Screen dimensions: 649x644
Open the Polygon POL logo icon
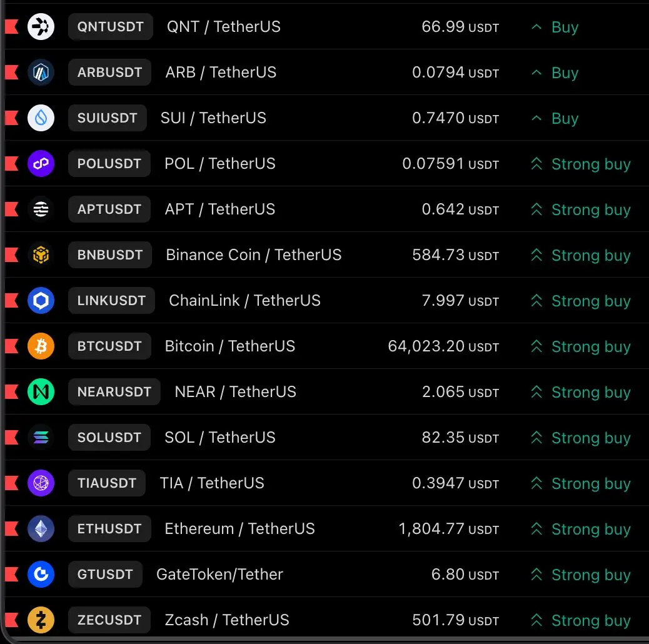tap(41, 163)
